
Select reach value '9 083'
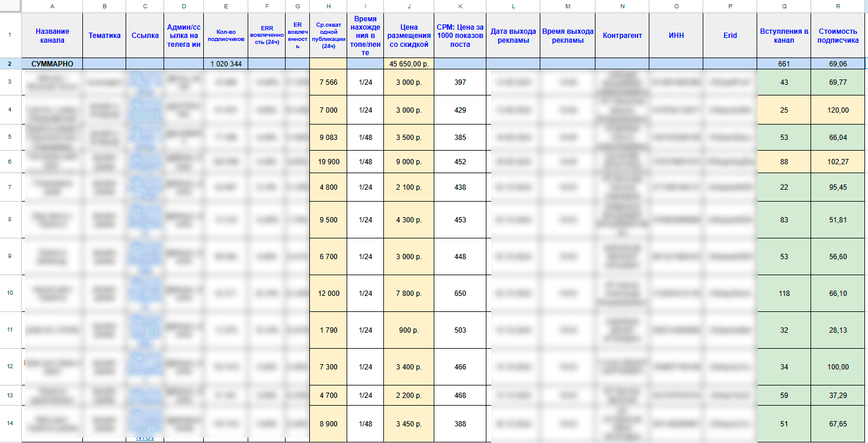[x=328, y=138]
